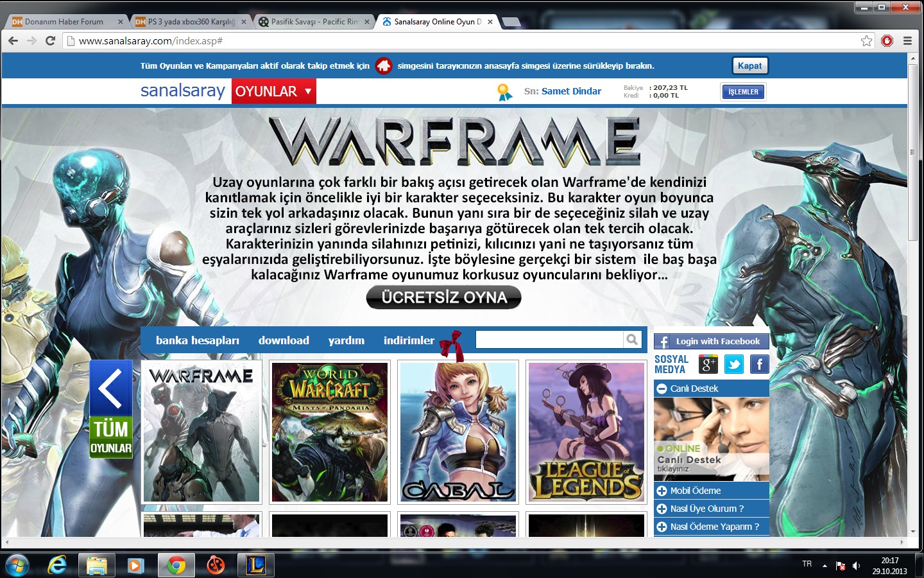Click the Kapat button on the banner
The image size is (924, 578).
(749, 66)
